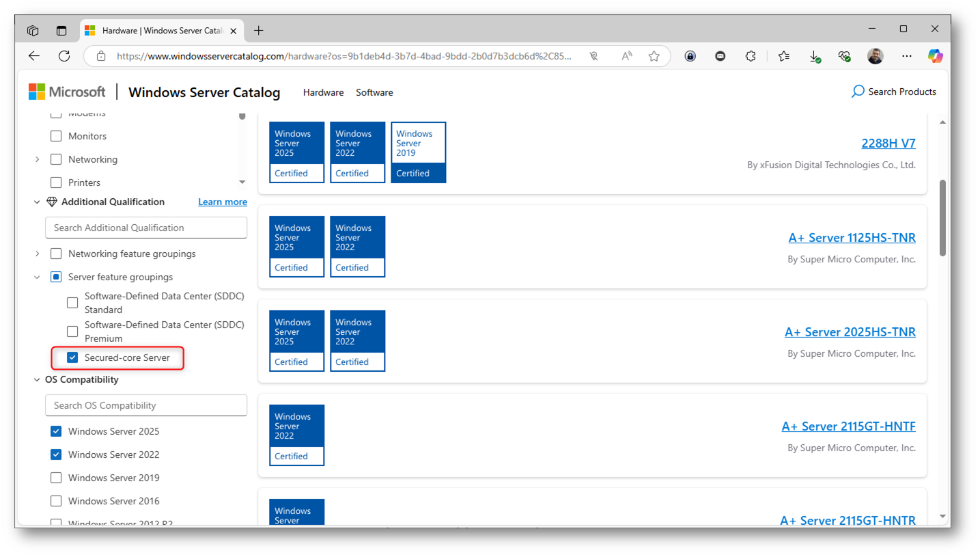Screen dimensions: 980x557
Task: Expand Networking feature groupings tree
Action: click(37, 254)
